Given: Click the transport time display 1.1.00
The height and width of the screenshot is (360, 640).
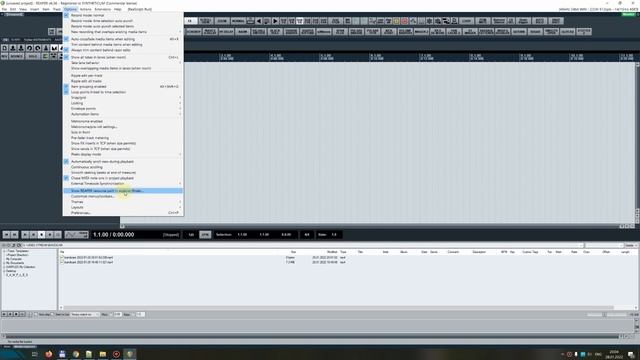Looking at the screenshot, I should pyautogui.click(x=113, y=235).
